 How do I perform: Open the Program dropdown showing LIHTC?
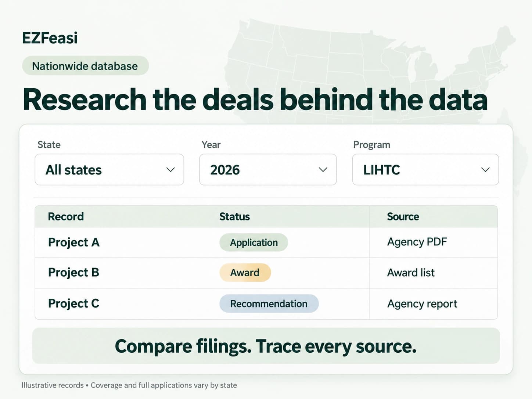pyautogui.click(x=425, y=169)
